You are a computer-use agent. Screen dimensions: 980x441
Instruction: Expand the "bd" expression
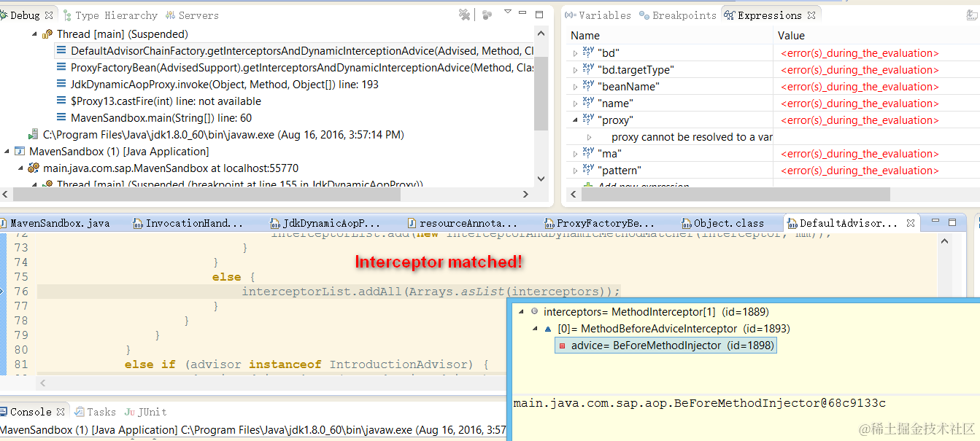click(575, 53)
